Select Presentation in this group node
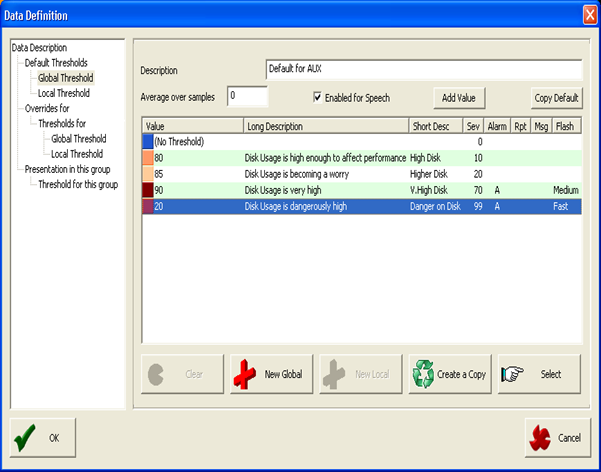The height and width of the screenshot is (472, 601). click(x=71, y=170)
